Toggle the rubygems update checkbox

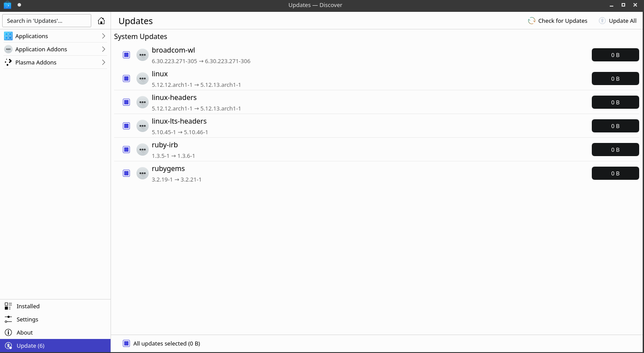(x=126, y=173)
